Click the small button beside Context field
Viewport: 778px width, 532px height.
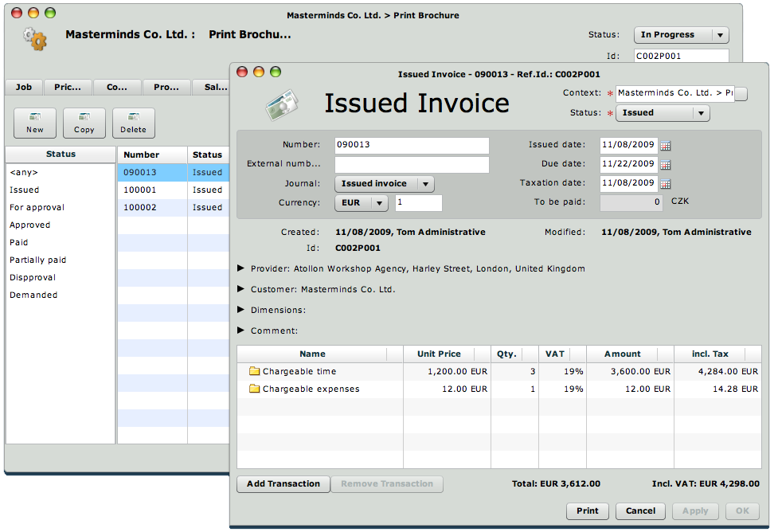click(741, 94)
